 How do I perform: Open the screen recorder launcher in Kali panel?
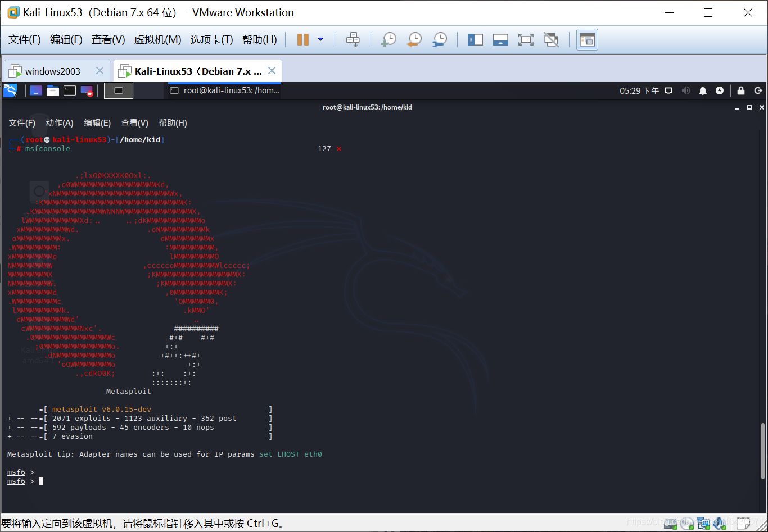tap(87, 90)
